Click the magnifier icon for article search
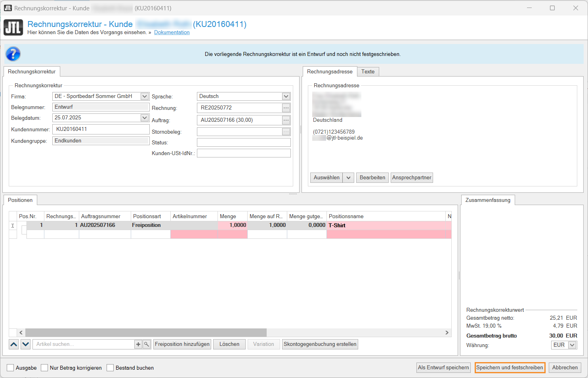The width and height of the screenshot is (588, 378). (146, 344)
